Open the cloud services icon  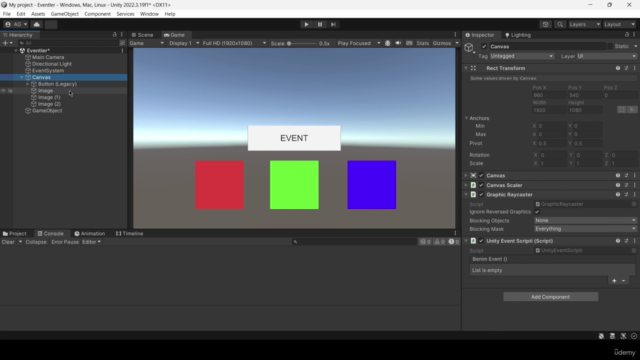point(36,24)
